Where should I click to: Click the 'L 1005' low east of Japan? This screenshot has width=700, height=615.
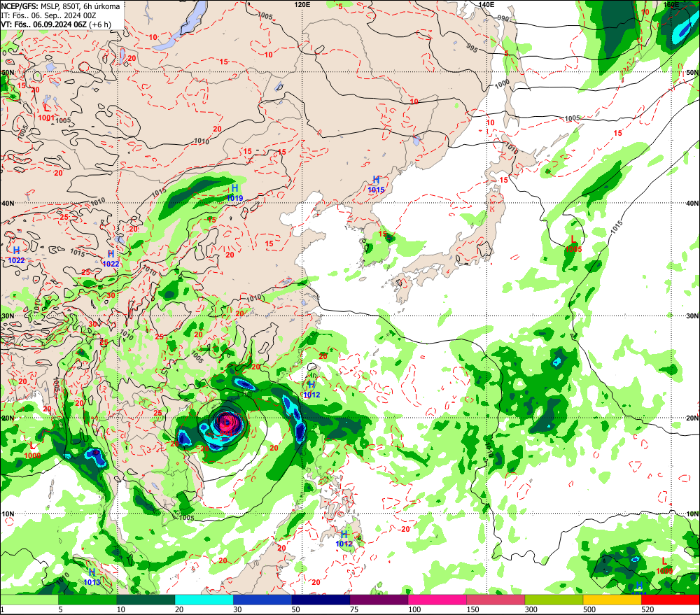(x=574, y=244)
